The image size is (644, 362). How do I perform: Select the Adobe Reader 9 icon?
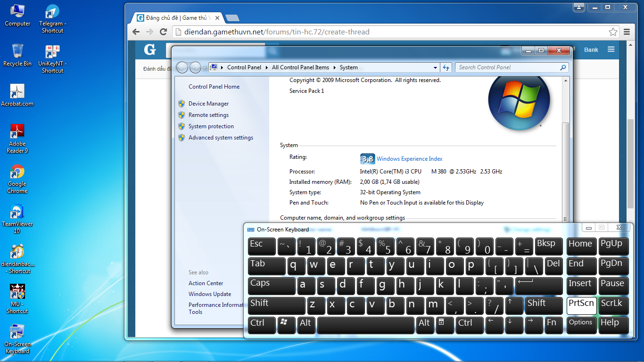(x=17, y=139)
